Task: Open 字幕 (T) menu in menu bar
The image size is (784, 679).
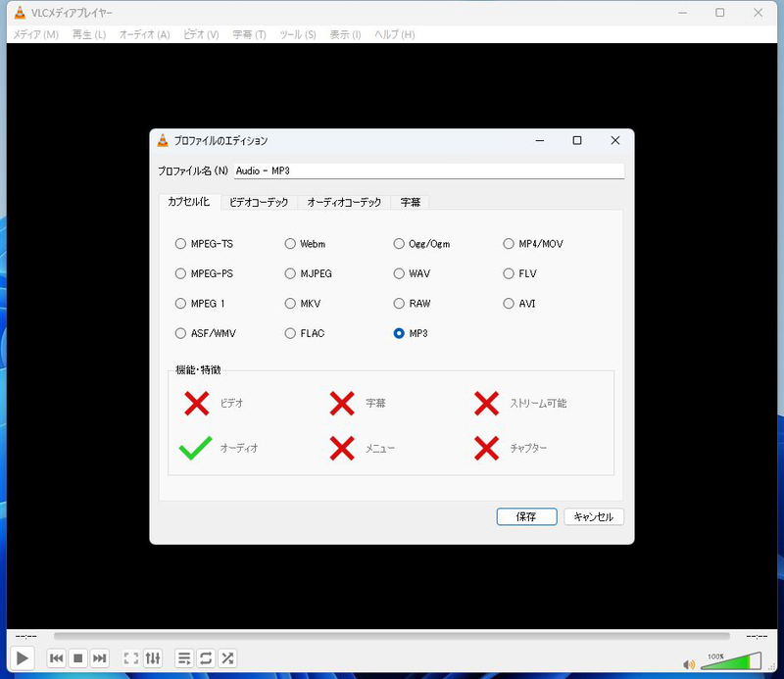Action: [249, 34]
